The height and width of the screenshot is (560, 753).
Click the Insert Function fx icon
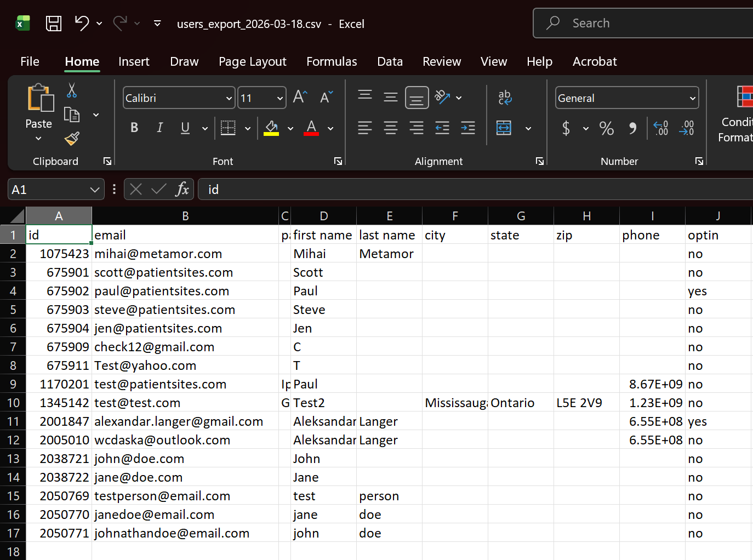tap(182, 190)
